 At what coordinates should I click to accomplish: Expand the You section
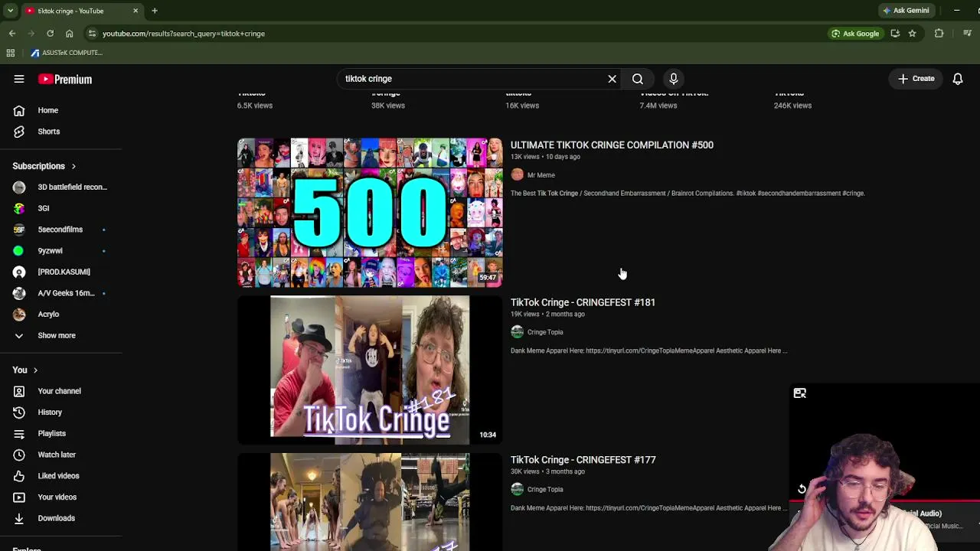pos(25,370)
